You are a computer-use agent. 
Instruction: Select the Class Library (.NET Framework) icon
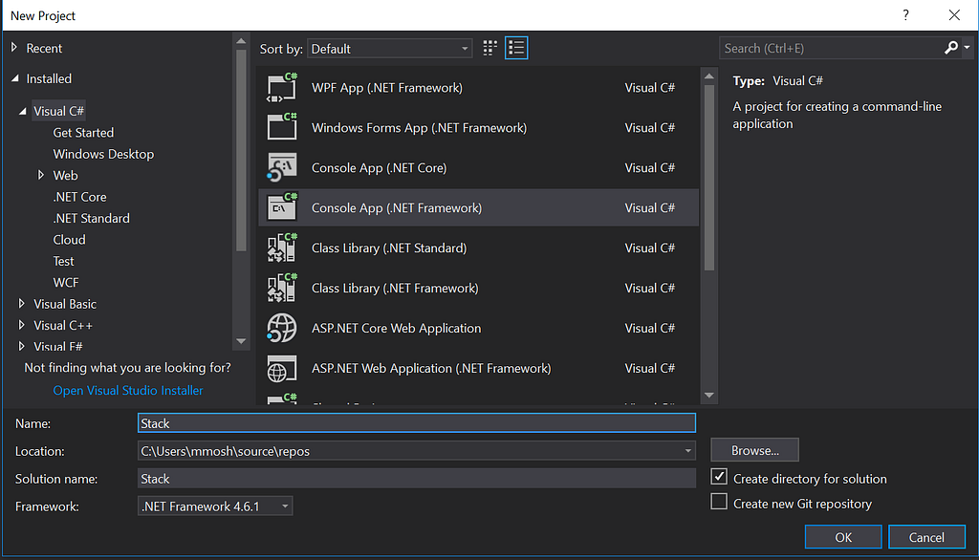point(282,288)
